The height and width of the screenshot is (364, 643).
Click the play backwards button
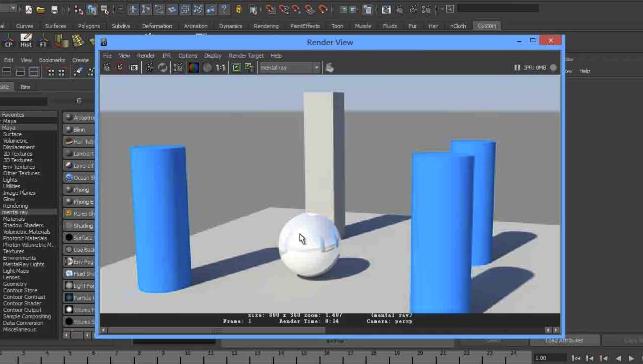coord(618,358)
